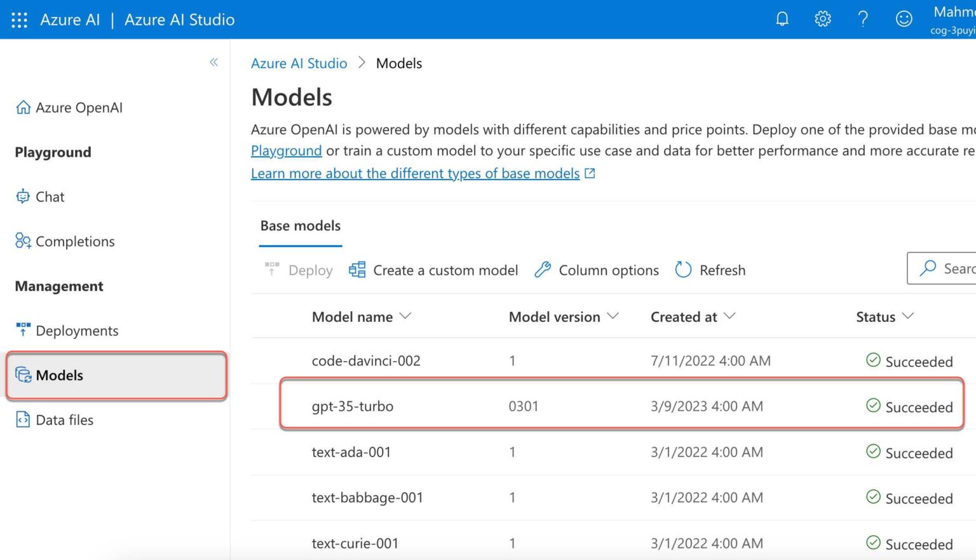This screenshot has width=976, height=560.
Task: Open the Azure OpenAI home icon
Action: pyautogui.click(x=23, y=107)
